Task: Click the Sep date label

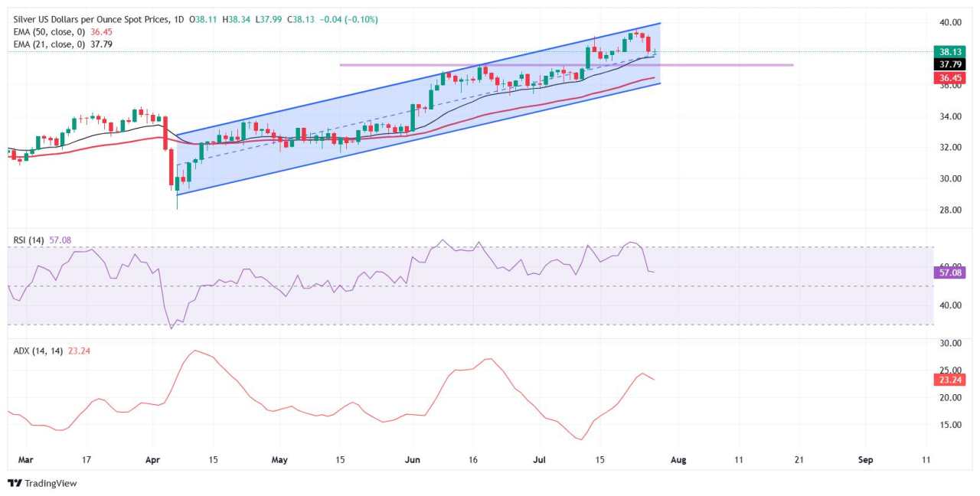Action: tap(865, 460)
